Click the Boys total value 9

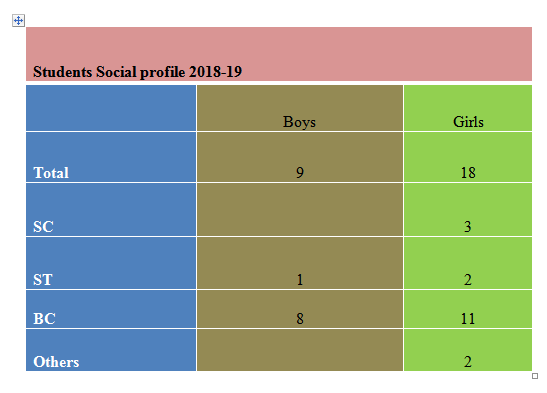[x=300, y=173]
